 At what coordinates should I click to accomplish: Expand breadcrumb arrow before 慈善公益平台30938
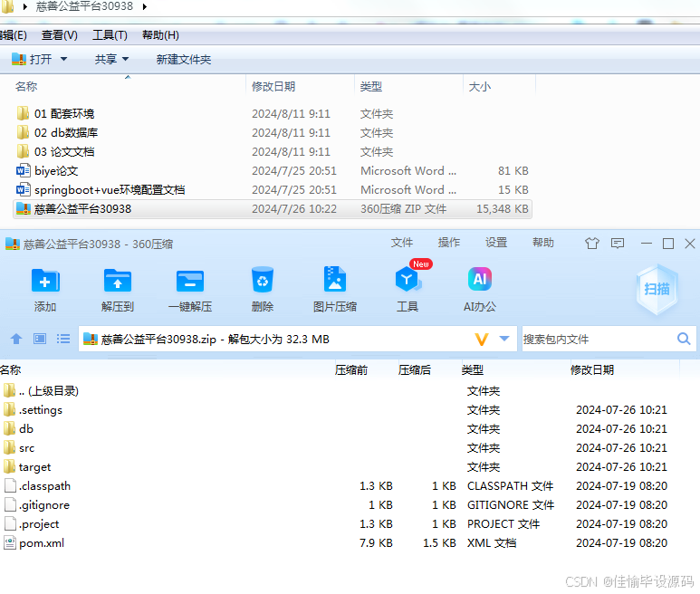point(25,6)
